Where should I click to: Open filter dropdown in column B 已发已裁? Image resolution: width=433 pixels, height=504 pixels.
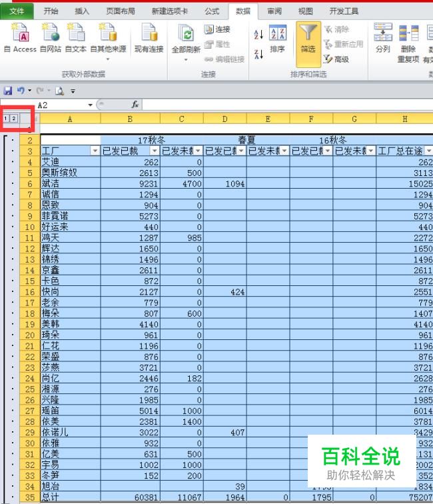[x=155, y=151]
